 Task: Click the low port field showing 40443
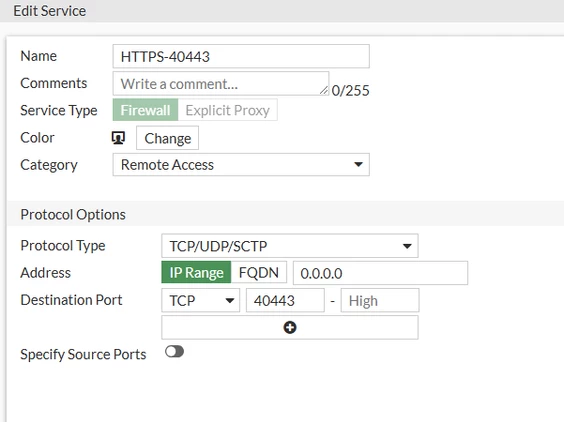pyautogui.click(x=285, y=300)
